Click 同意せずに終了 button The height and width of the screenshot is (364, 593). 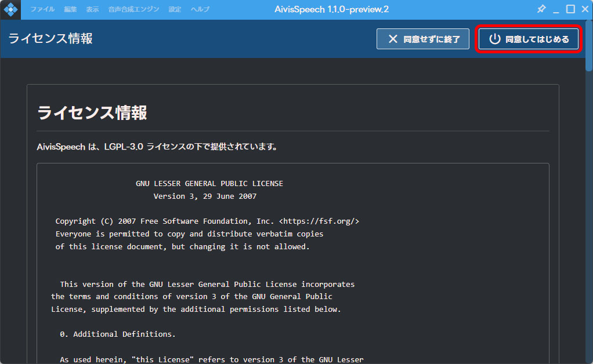[x=423, y=39]
